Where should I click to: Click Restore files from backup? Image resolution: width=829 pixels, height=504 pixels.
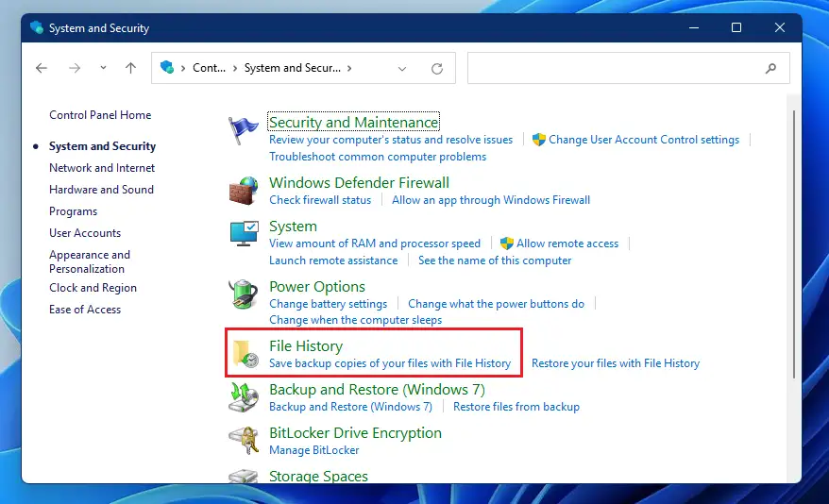coord(516,406)
